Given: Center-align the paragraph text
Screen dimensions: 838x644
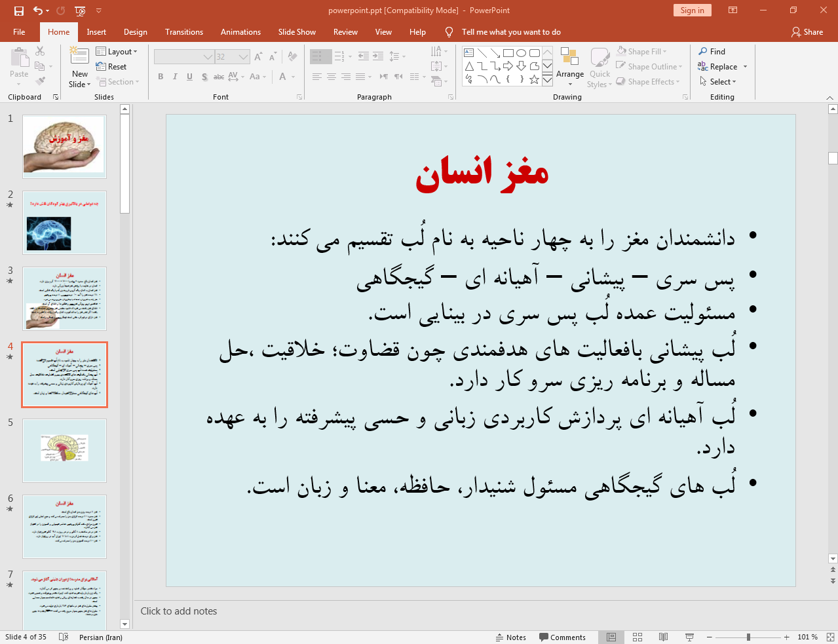Looking at the screenshot, I should point(331,77).
